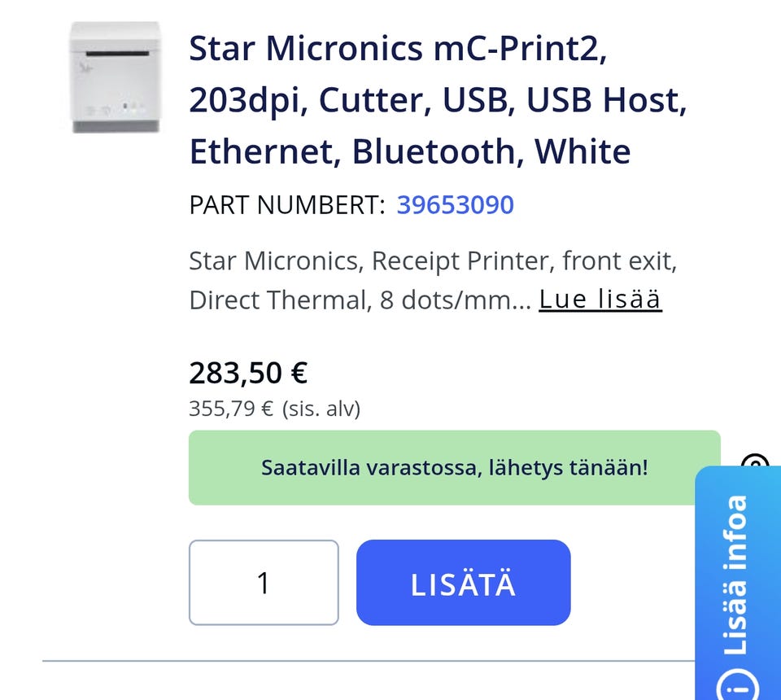Click the green stock availability banner
Viewport: 781px width, 700px height.
(454, 468)
